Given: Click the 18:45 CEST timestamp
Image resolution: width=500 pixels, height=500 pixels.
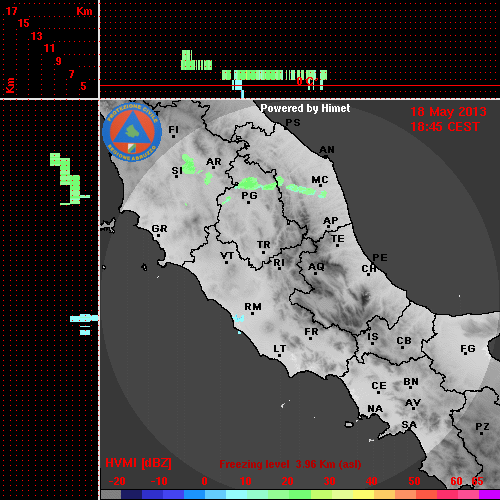Looking at the screenshot, I should click(x=445, y=127).
